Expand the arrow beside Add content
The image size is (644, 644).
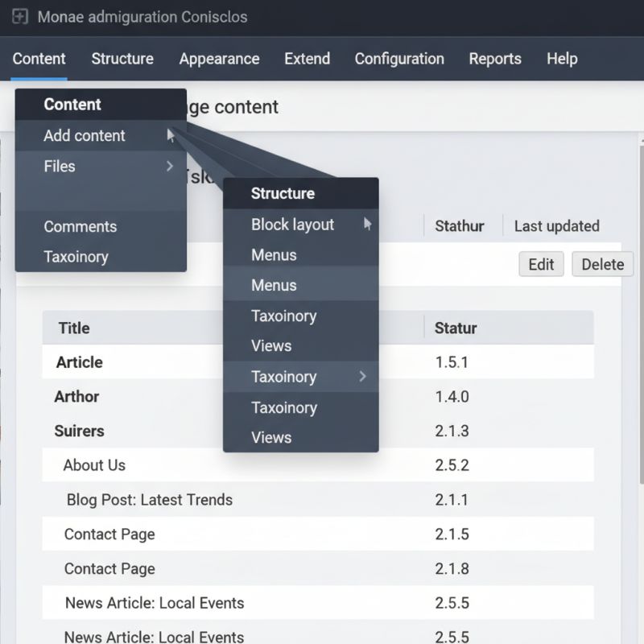pos(171,135)
